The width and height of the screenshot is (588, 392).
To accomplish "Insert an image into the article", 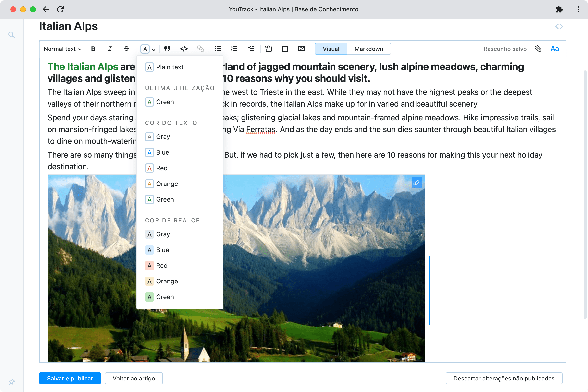I will click(301, 49).
